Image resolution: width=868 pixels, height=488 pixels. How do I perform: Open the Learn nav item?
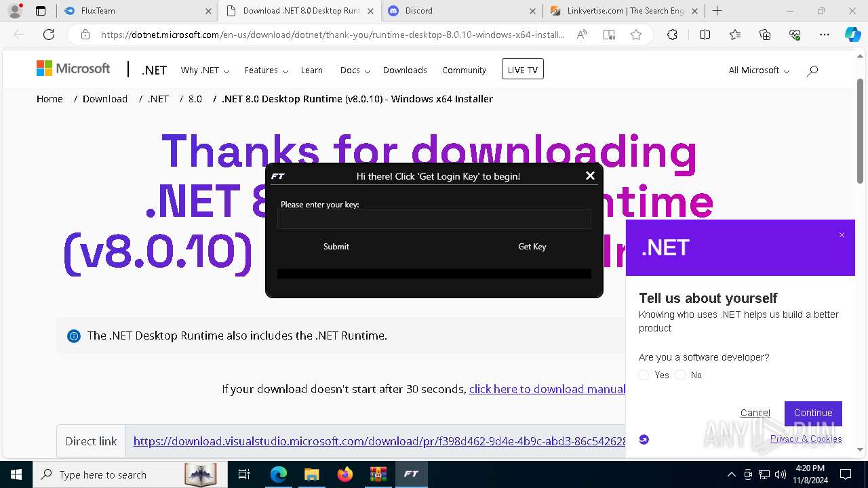pyautogui.click(x=312, y=70)
